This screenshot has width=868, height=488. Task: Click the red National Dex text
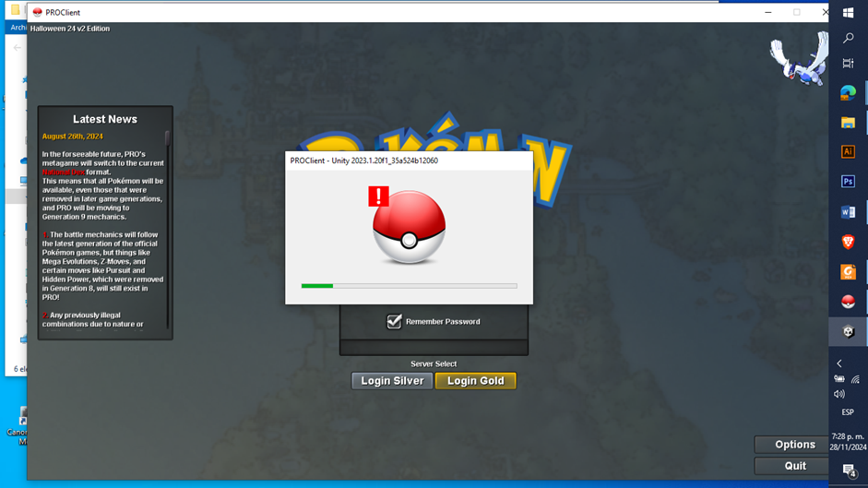point(64,173)
